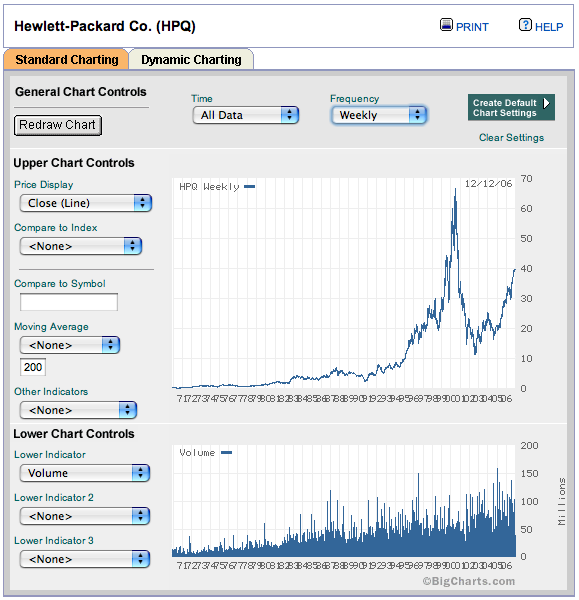Click the Compare to Index label
This screenshot has width=579, height=600.
coord(55,228)
